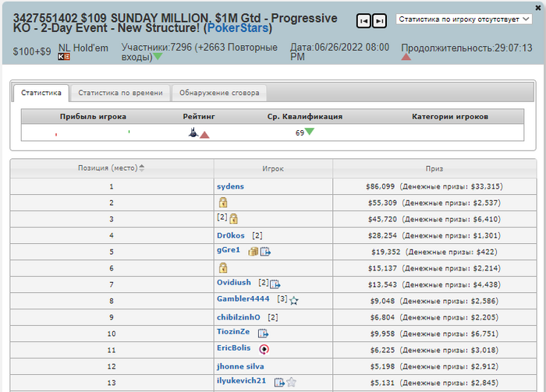Click the Ср. Квалификация header
Image resolution: width=546 pixels, height=392 pixels.
[x=305, y=117]
